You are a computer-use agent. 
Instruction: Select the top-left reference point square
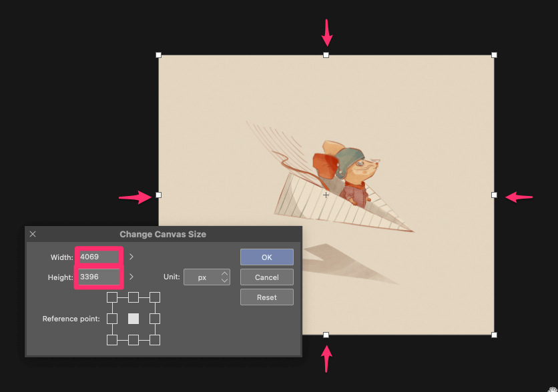112,297
